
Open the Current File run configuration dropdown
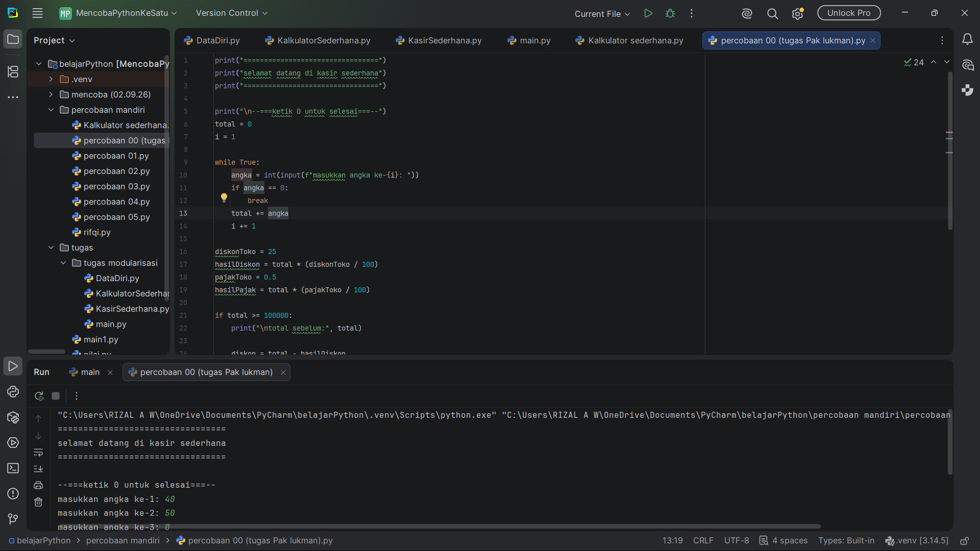602,14
